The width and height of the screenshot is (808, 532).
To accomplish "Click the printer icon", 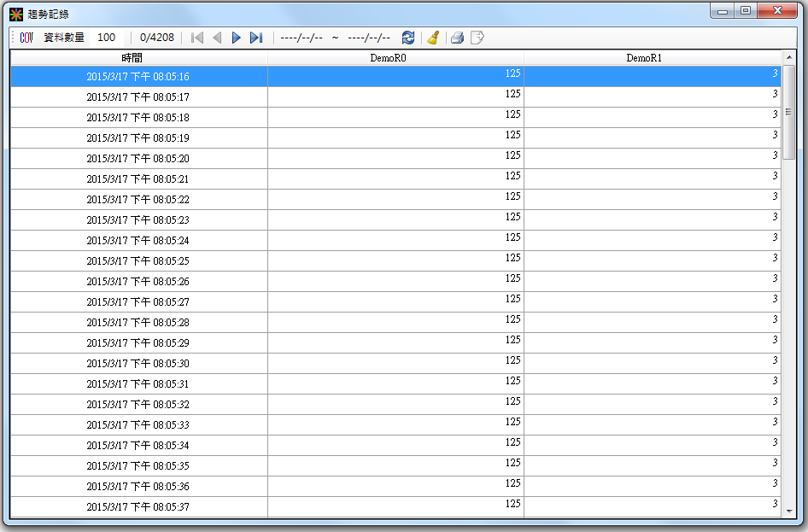I will (x=457, y=38).
